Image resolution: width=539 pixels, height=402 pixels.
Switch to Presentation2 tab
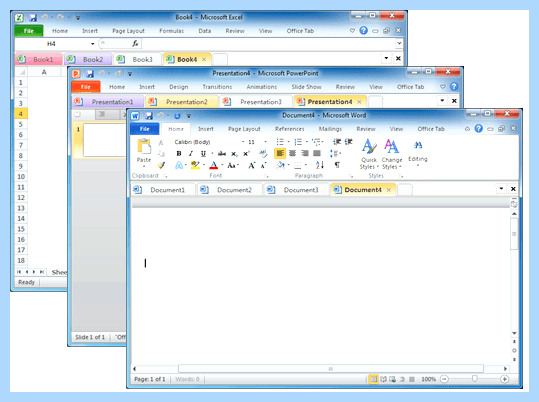point(182,102)
